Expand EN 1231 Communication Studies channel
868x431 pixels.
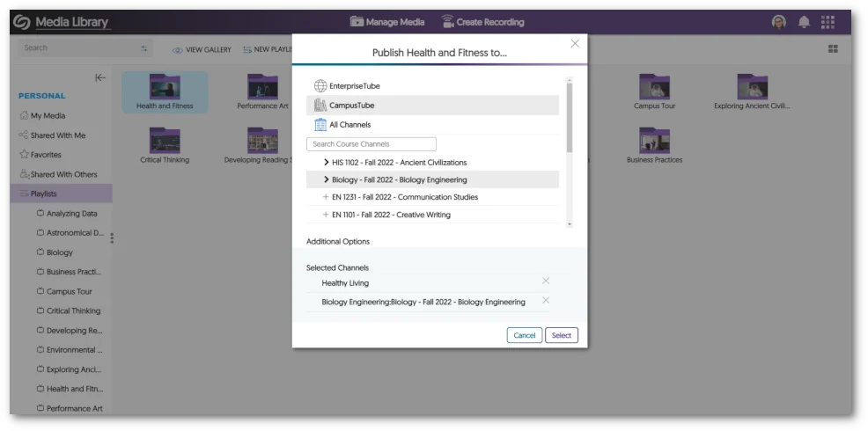point(326,197)
